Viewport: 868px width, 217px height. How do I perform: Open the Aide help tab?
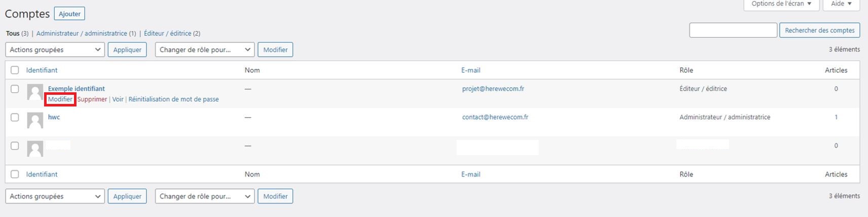pos(841,4)
